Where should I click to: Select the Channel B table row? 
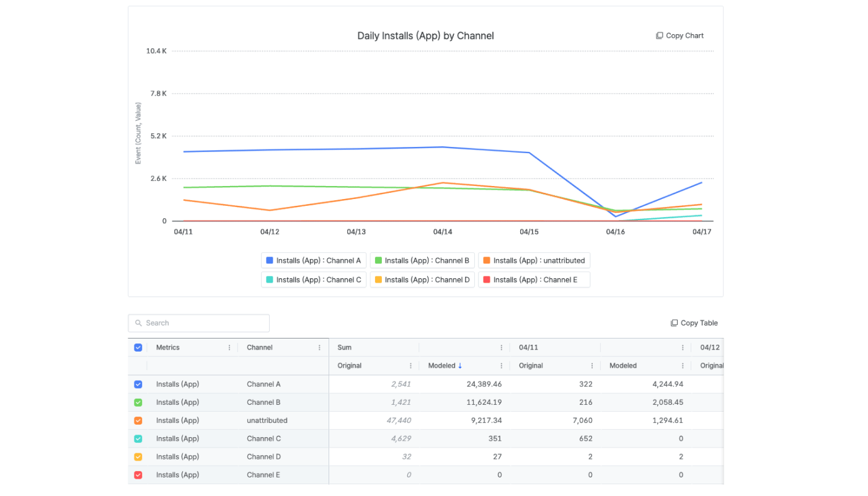pos(426,402)
